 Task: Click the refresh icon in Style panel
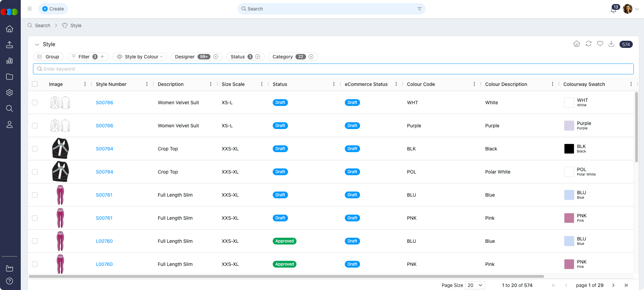[588, 44]
